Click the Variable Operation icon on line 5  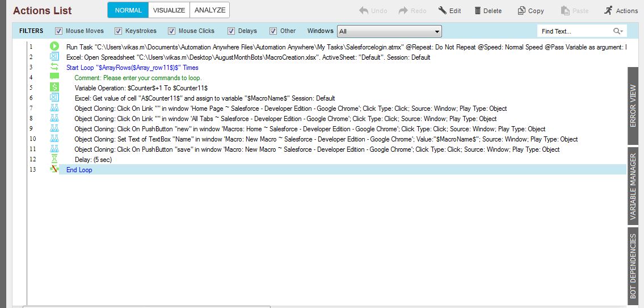coord(54,88)
